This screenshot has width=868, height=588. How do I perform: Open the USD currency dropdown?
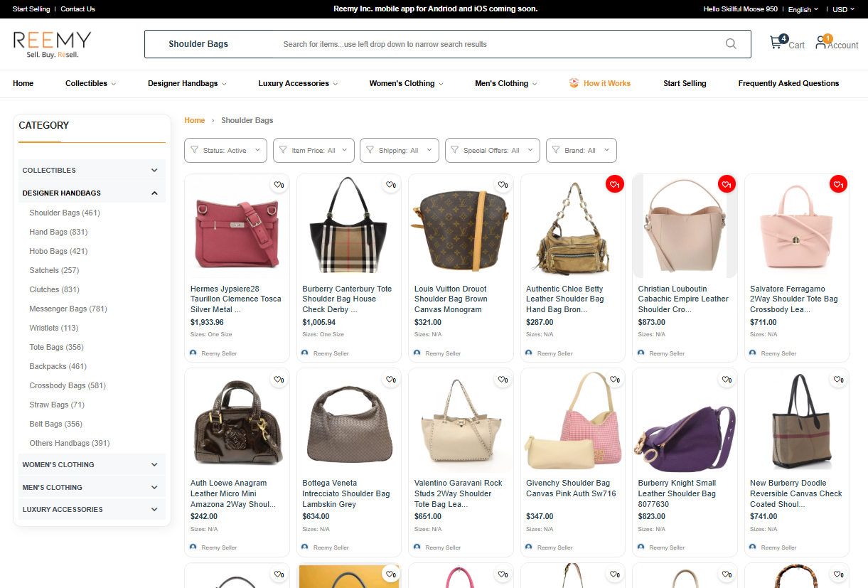(844, 9)
